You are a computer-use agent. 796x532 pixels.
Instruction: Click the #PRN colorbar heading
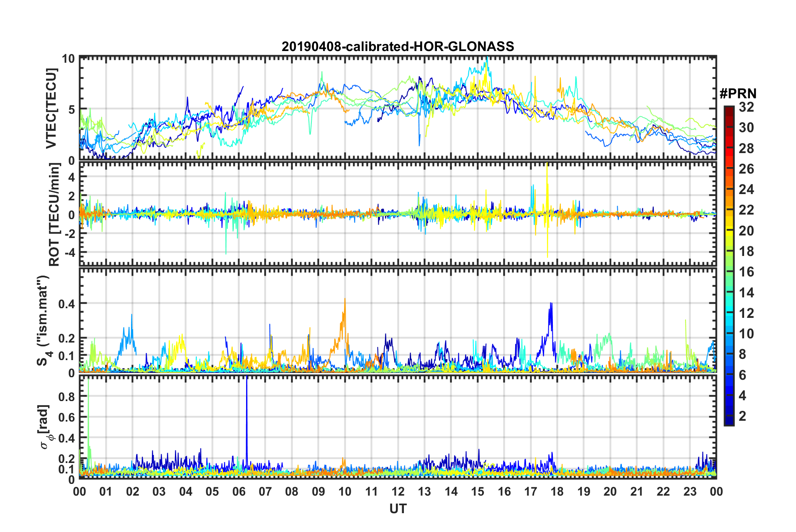coord(738,94)
